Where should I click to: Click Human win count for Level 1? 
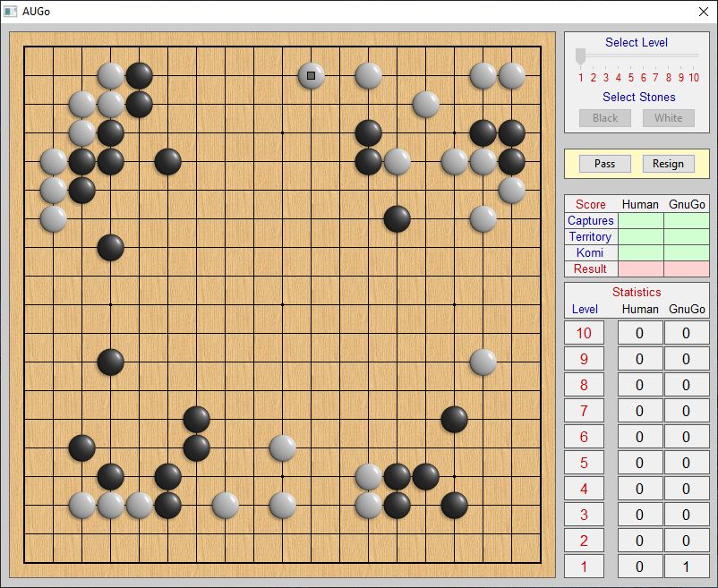coord(640,567)
